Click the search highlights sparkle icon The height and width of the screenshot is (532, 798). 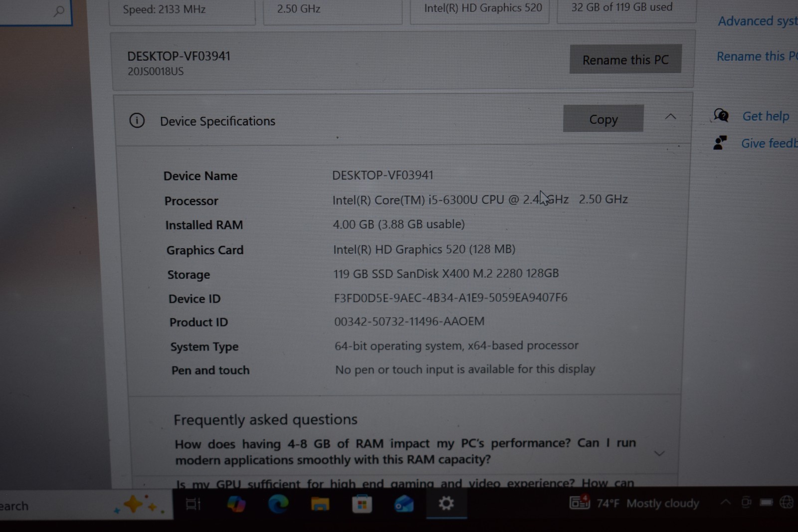140,504
